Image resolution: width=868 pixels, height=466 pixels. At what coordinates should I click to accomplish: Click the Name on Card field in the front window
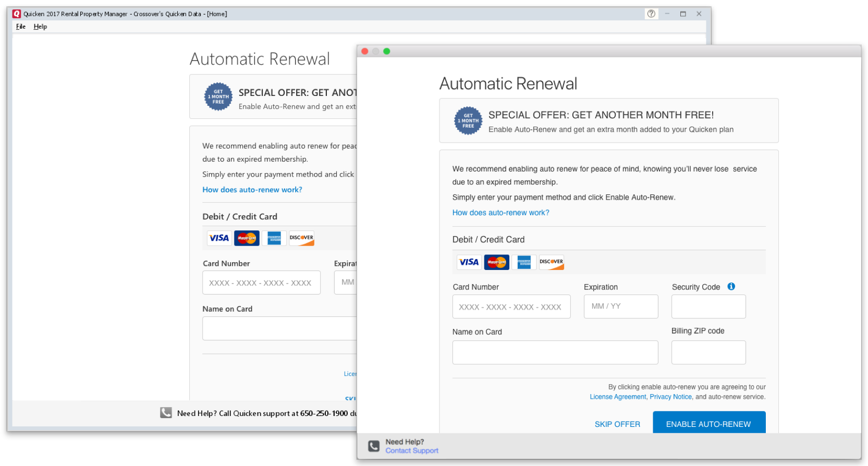click(555, 353)
